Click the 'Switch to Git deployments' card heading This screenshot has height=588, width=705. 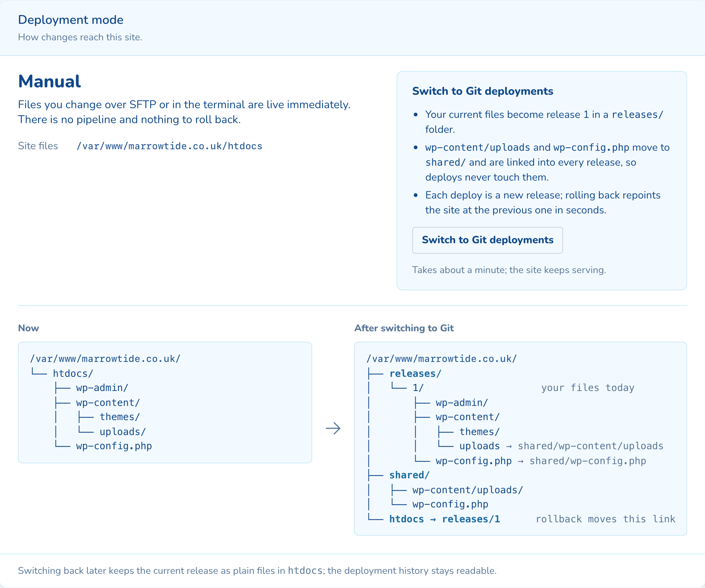482,91
